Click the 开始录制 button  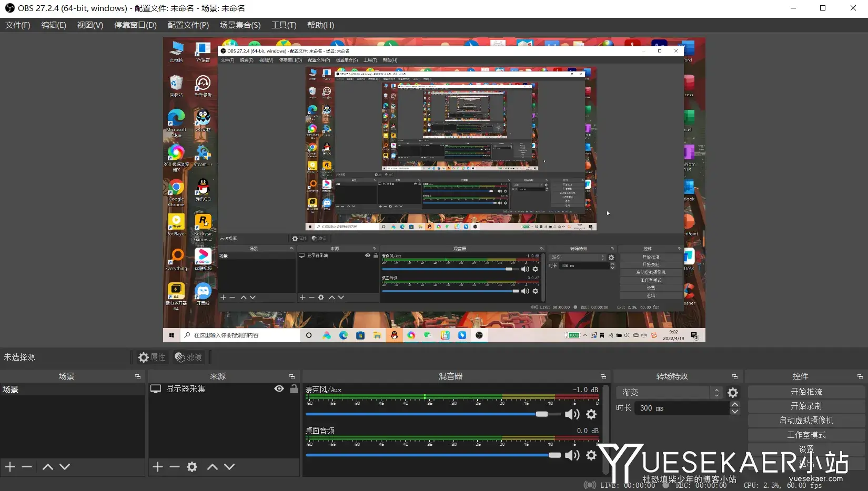point(806,406)
